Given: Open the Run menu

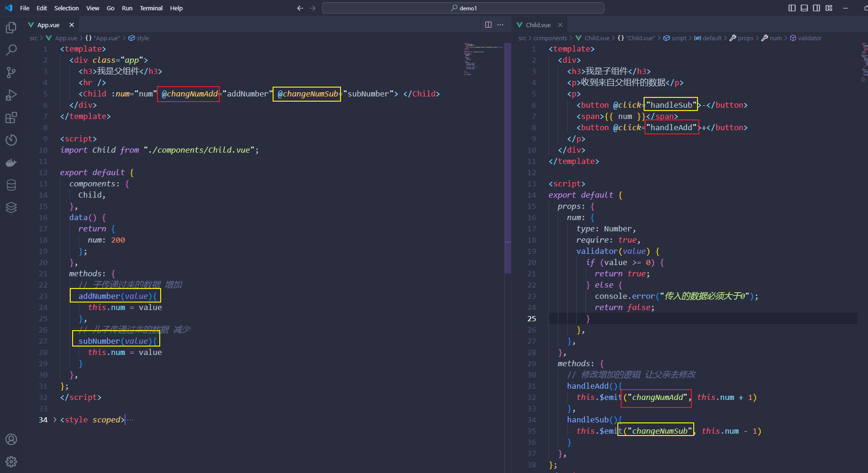Looking at the screenshot, I should (x=127, y=8).
